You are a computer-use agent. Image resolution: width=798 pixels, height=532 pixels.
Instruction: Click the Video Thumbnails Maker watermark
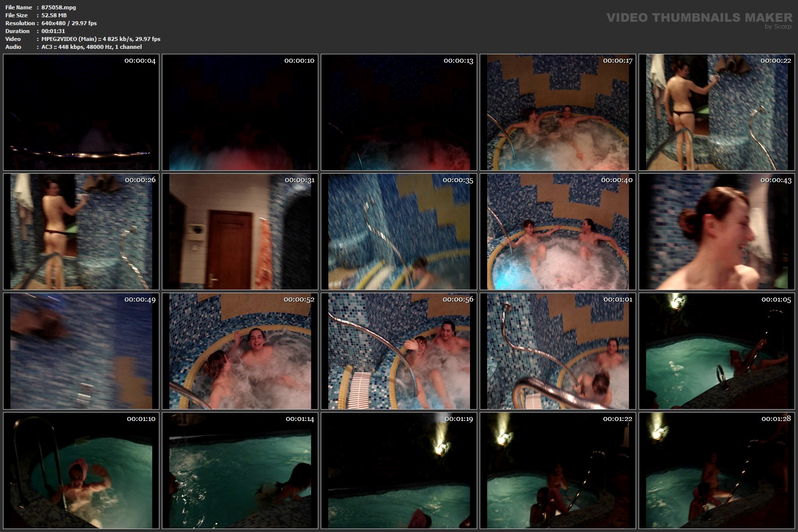coord(699,18)
